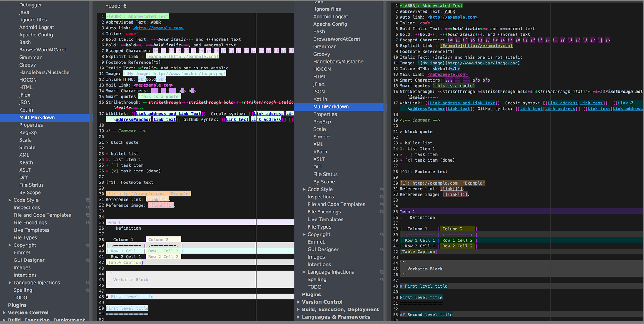The width and height of the screenshot is (644, 324).
Task: Click 'Link address and Link Text' wiki link, left preview
Action: click(x=168, y=114)
